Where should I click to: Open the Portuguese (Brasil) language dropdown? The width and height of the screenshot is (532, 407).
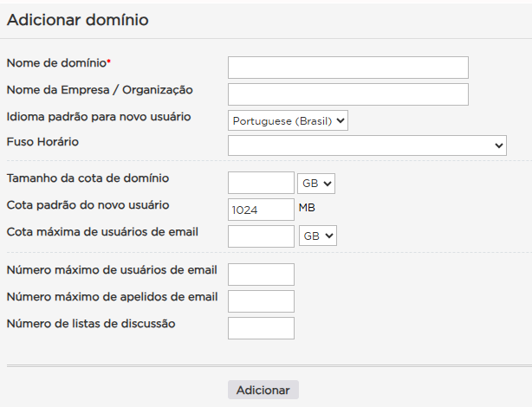288,121
